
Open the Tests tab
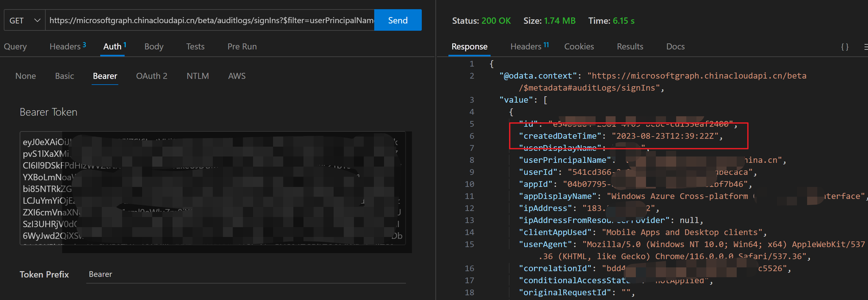pyautogui.click(x=195, y=47)
